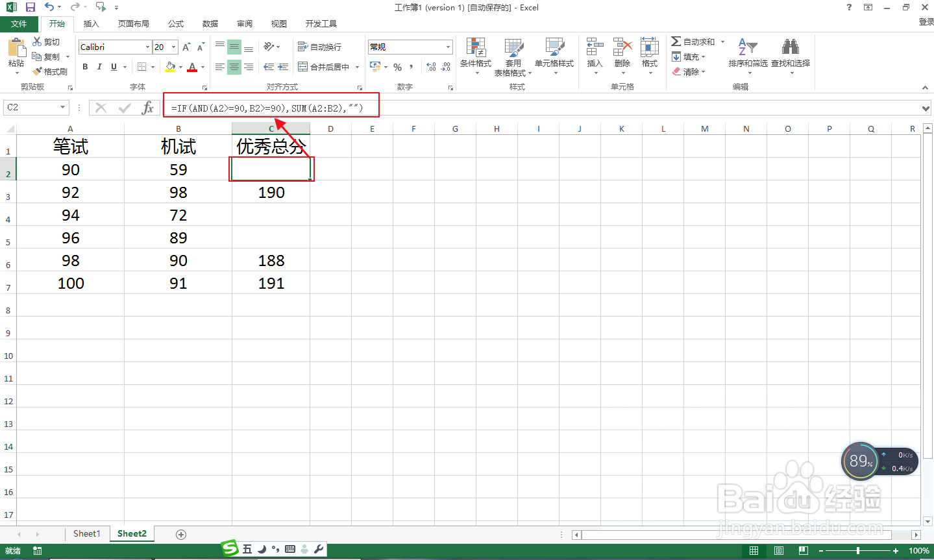Increase decimal places
934x560 pixels.
point(431,67)
